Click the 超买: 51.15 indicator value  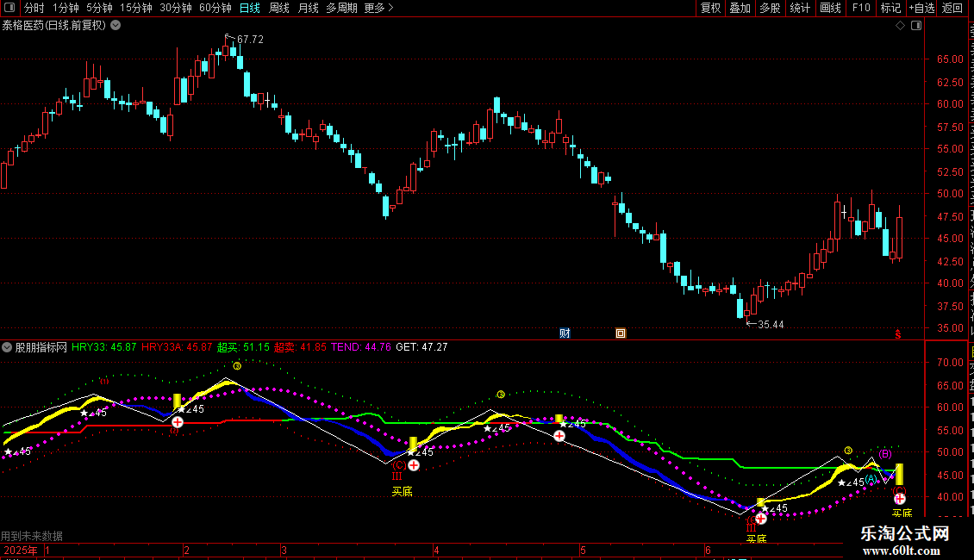(x=243, y=347)
